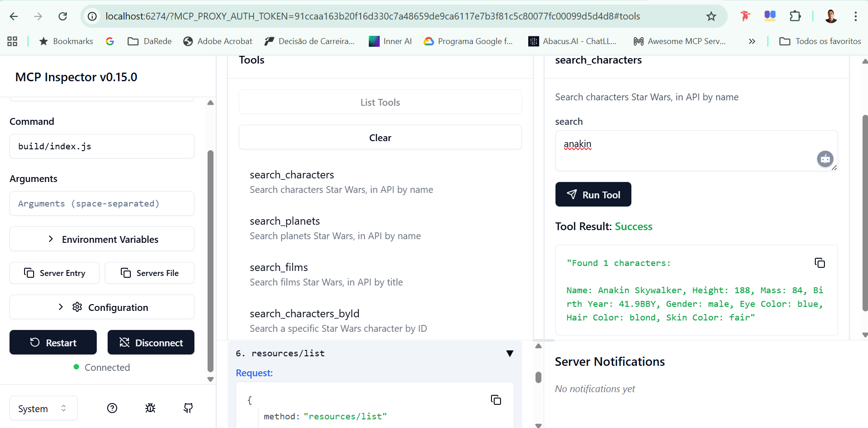Clear the tools list
This screenshot has height=428, width=868.
point(380,138)
